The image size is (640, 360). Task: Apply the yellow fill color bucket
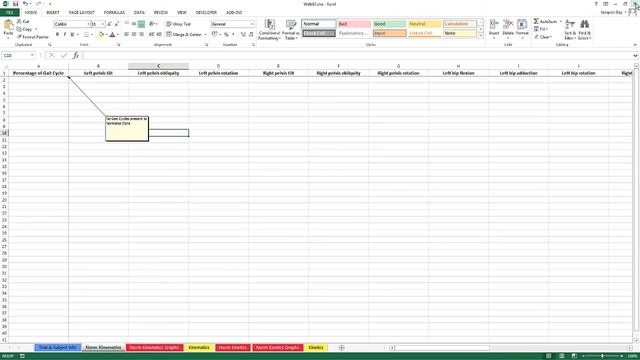[x=101, y=35]
